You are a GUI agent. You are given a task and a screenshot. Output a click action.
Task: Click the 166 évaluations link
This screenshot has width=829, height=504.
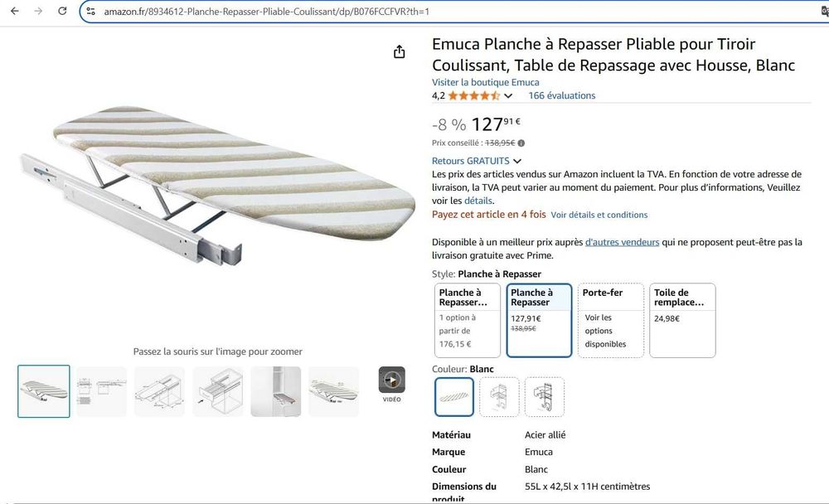coord(562,95)
